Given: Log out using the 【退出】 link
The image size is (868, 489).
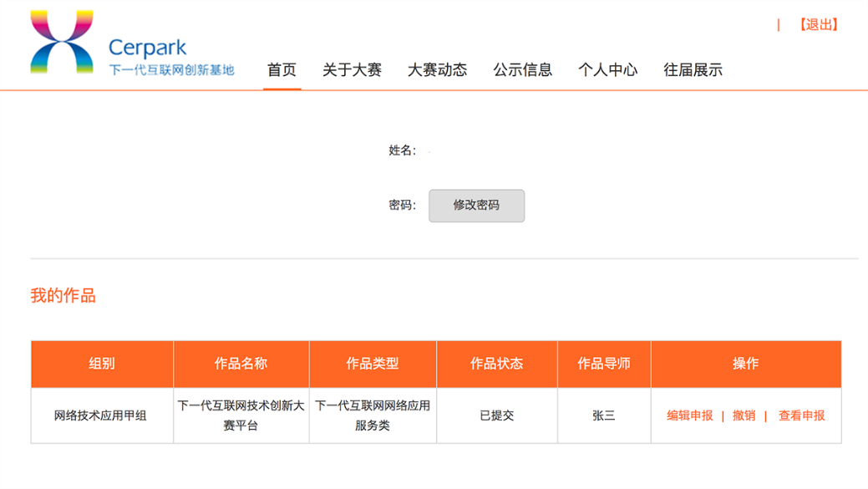Looking at the screenshot, I should [x=818, y=25].
